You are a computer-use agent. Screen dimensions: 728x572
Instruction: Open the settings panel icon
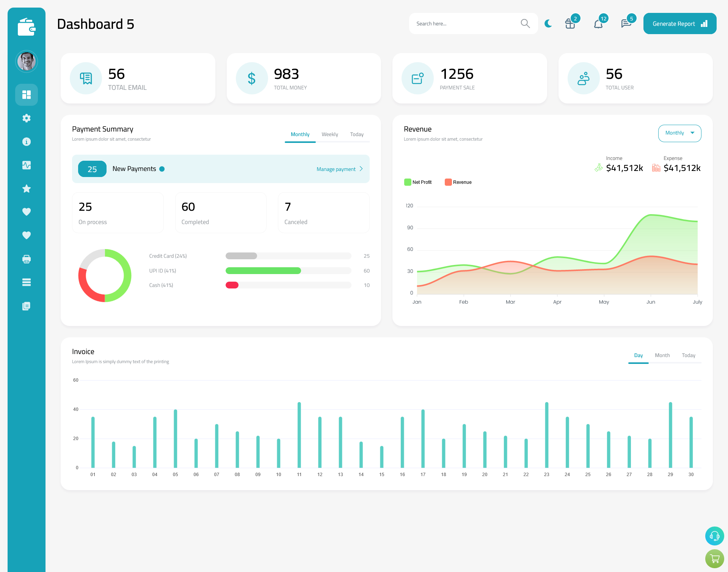click(27, 118)
